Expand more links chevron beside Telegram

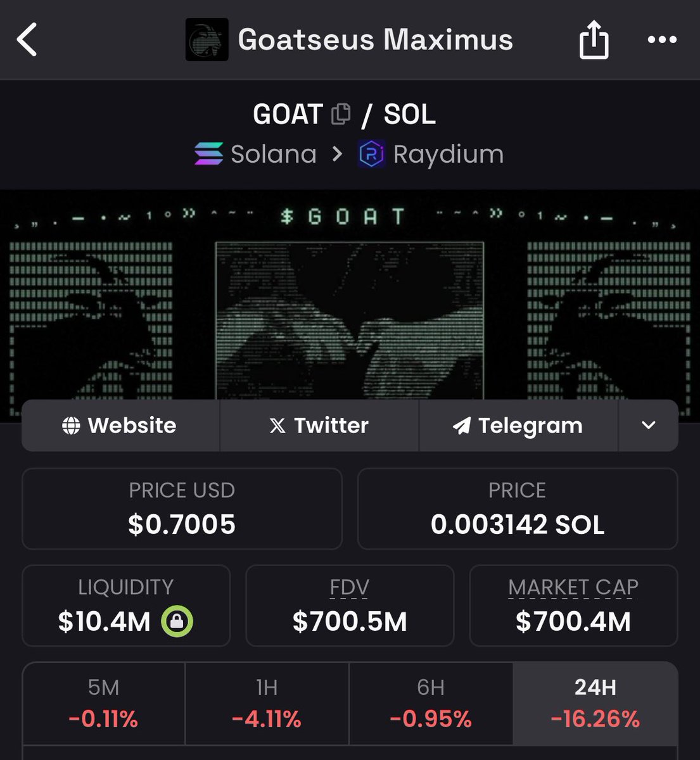[648, 426]
